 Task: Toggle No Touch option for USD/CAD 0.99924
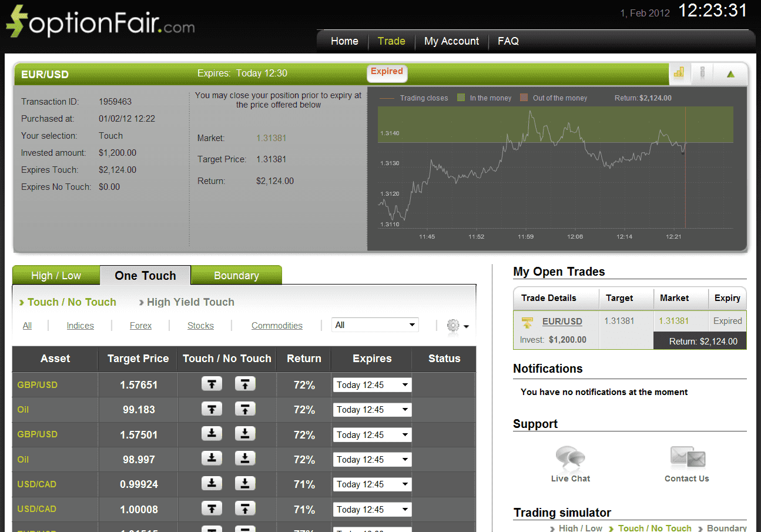(245, 484)
